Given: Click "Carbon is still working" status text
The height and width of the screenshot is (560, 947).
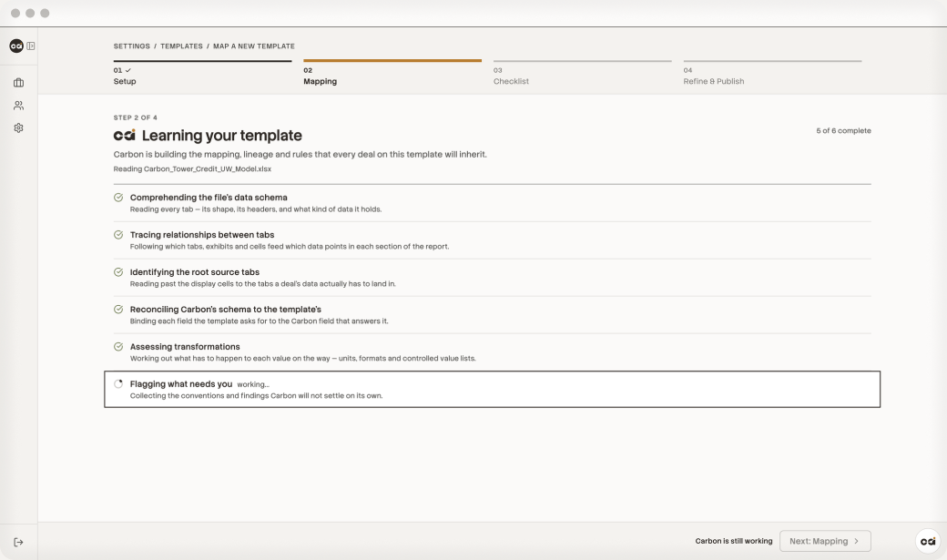Looking at the screenshot, I should (x=733, y=541).
